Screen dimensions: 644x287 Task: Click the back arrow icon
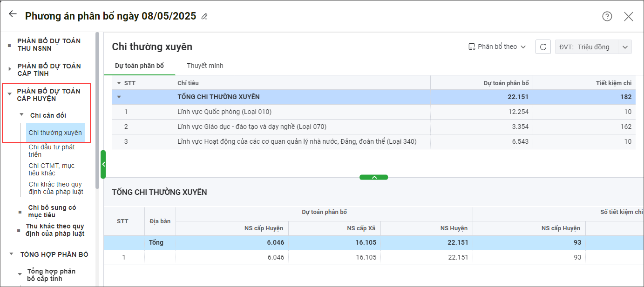coord(13,14)
